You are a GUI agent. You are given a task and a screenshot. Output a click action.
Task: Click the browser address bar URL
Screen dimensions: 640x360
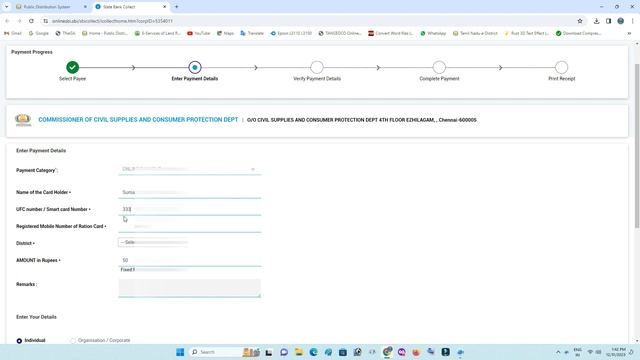(112, 21)
